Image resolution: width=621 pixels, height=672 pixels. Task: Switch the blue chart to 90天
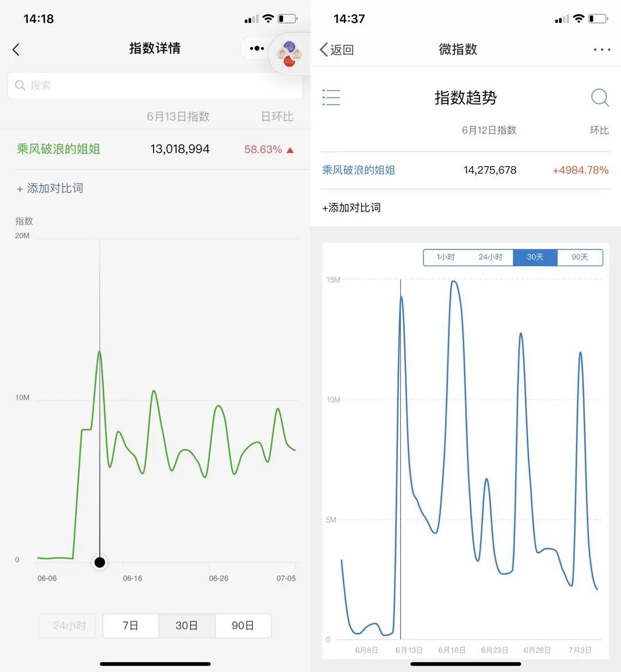coord(580,257)
